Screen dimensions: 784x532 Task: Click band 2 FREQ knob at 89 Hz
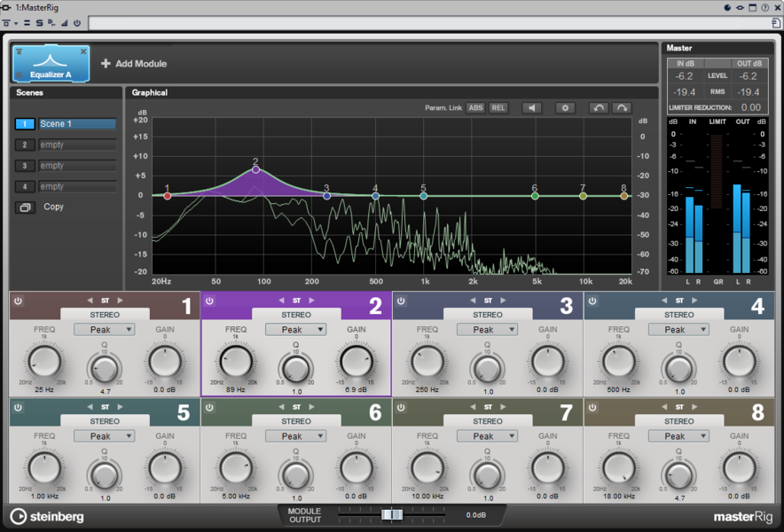pyautogui.click(x=236, y=362)
